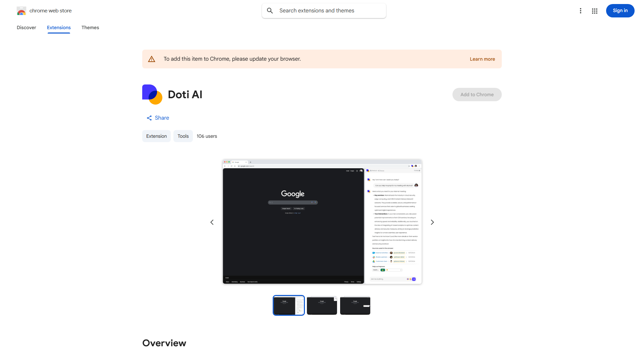Open the Extensions tab
The image size is (644, 362).
point(59,27)
